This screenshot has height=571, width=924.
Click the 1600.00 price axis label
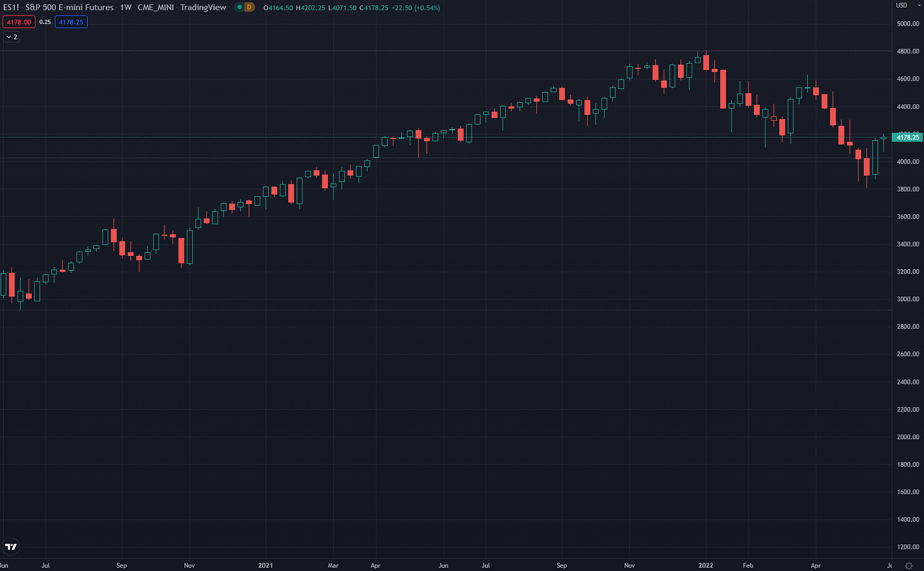907,492
